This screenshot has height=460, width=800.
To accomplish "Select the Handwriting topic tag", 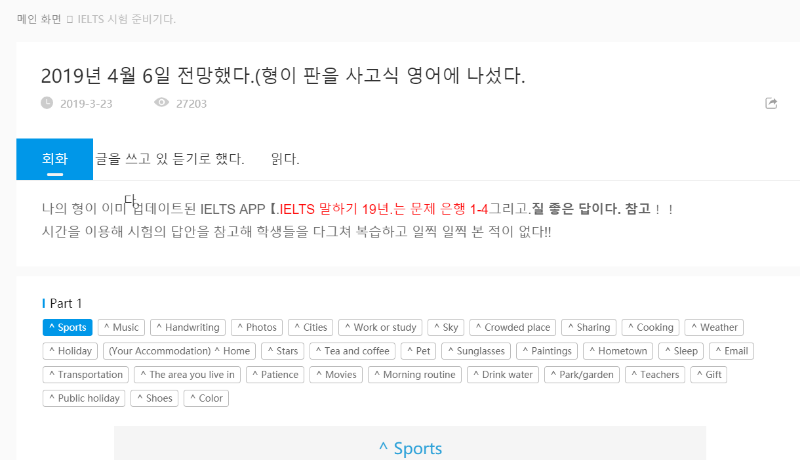I will 188,327.
